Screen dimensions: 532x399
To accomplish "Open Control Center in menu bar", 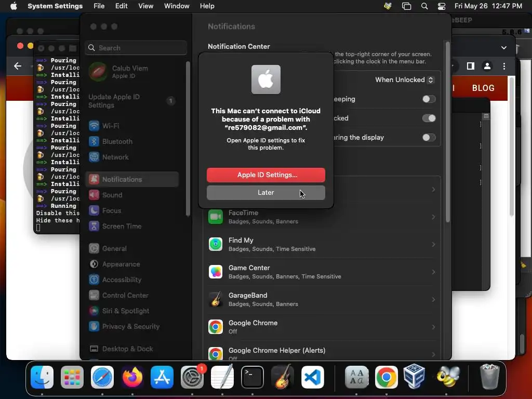I will click(x=442, y=6).
